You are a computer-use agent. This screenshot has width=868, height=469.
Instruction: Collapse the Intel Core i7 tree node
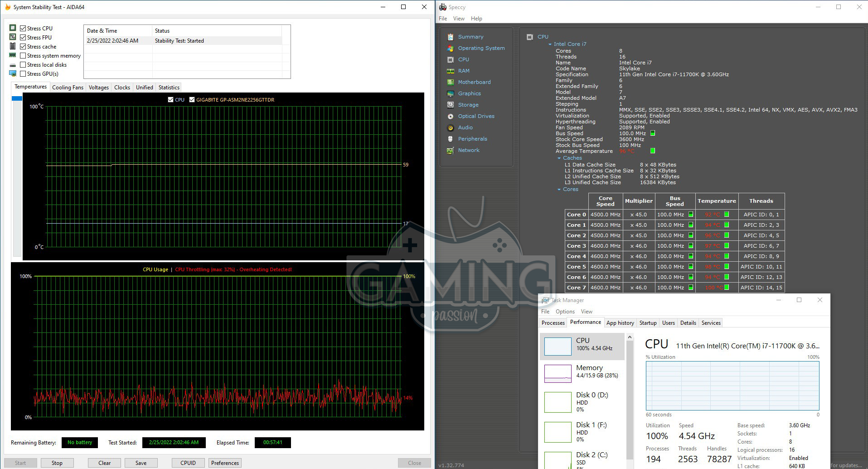(x=550, y=44)
